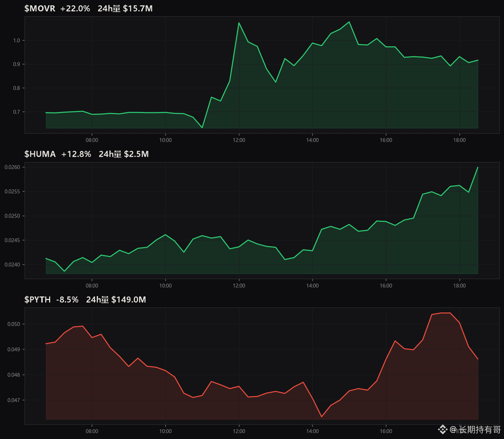Click the 16:00 time label under HUMA chart

pos(386,286)
